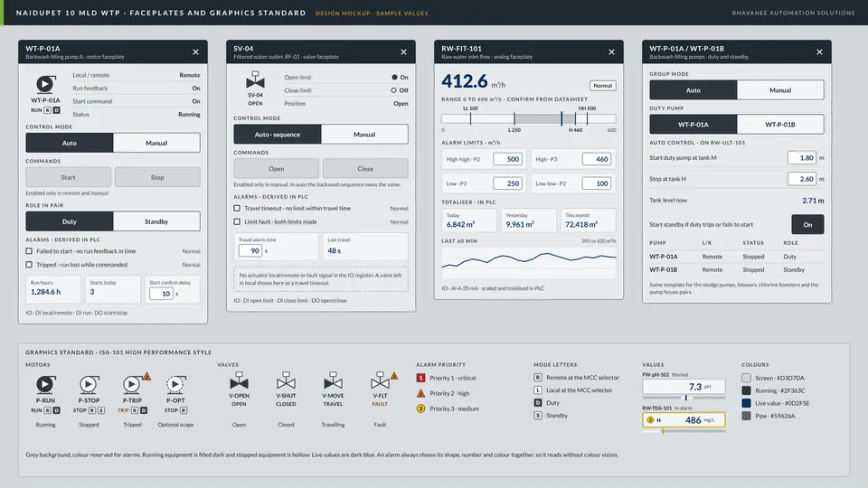
Task: Tick the Limit fault both limits made checkbox
Action: (237, 222)
